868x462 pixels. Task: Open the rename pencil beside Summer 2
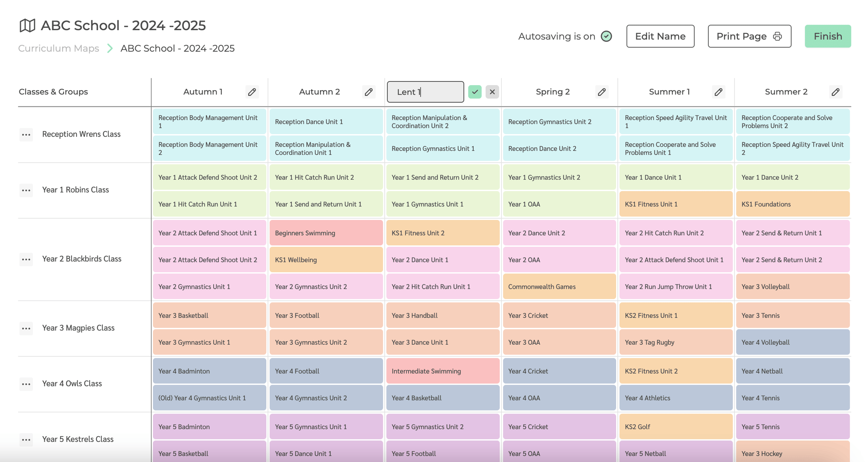point(835,92)
